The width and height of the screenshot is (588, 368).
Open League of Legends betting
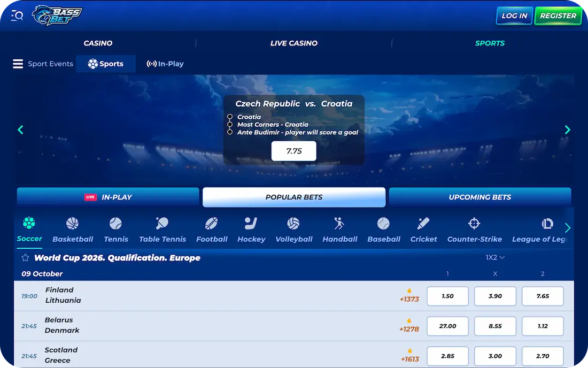(543, 229)
